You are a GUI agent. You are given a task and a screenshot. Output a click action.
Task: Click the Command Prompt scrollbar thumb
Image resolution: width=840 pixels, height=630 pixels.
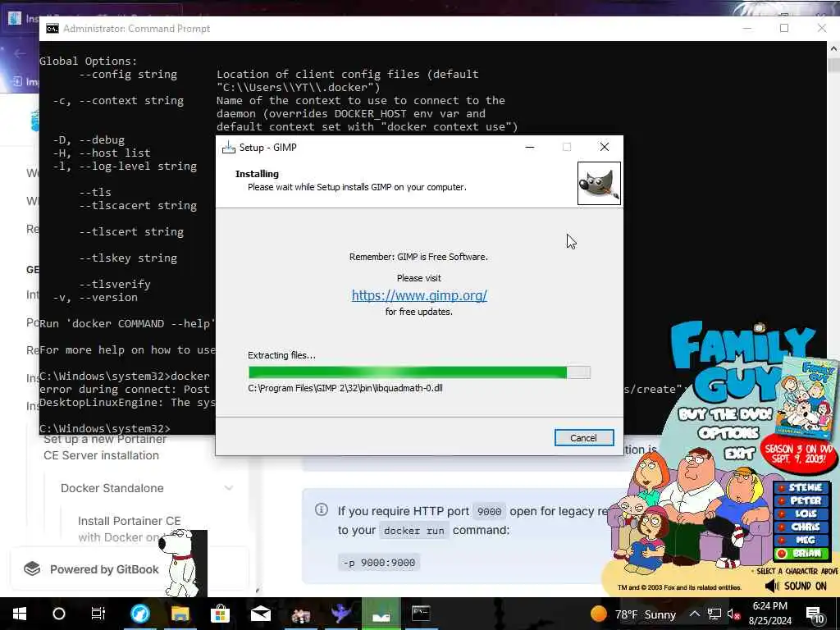tap(833, 64)
